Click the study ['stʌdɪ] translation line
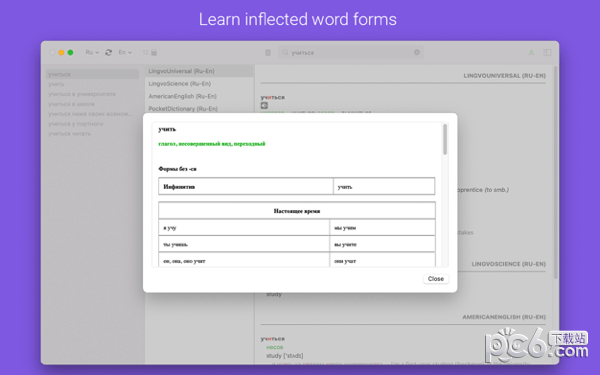Viewport: 600px width, 375px height. point(285,355)
